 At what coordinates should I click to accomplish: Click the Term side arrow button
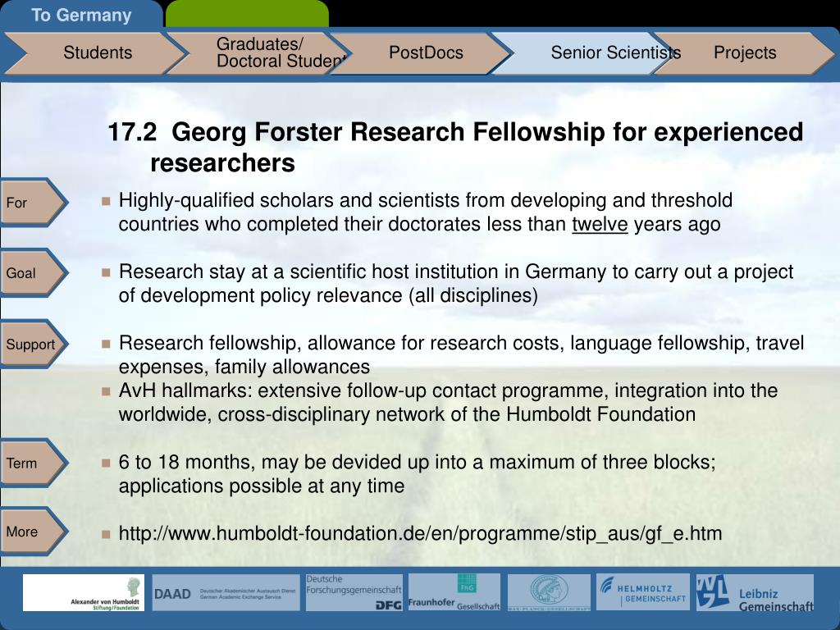pos(33,463)
